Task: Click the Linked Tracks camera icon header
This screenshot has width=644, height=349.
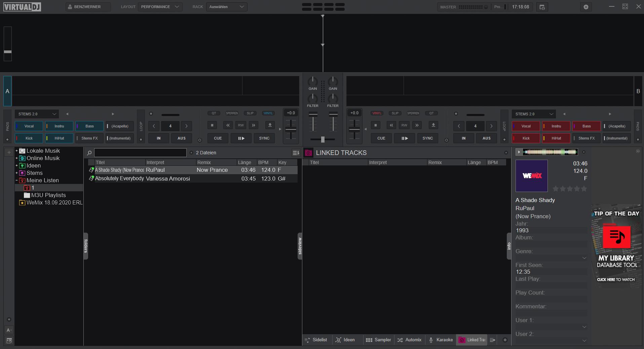Action: click(x=308, y=153)
